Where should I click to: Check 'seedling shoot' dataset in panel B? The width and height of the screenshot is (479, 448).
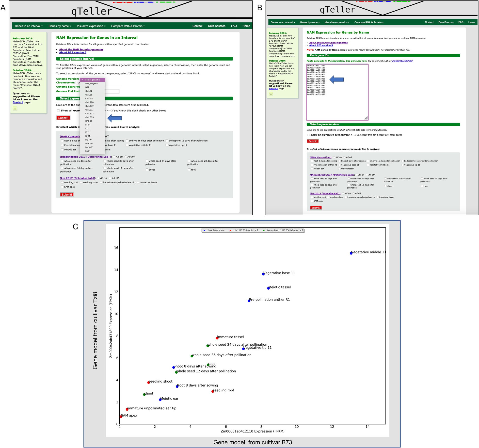coord(328,197)
